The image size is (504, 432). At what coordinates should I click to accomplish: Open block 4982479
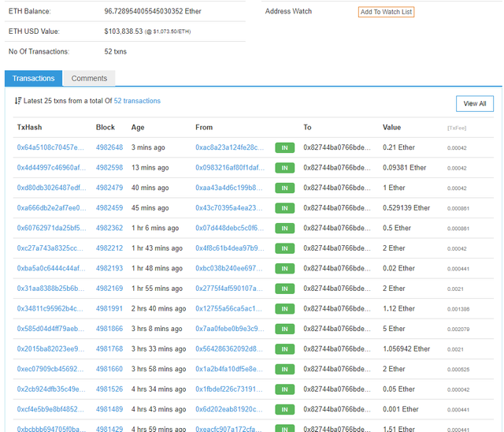click(109, 188)
